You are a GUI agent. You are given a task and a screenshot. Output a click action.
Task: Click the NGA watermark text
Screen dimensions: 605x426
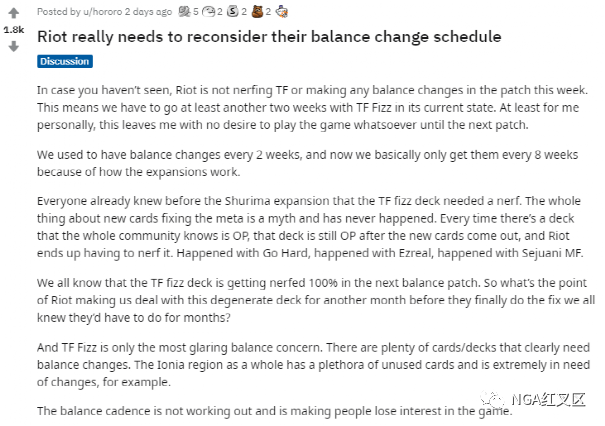pyautogui.click(x=549, y=400)
